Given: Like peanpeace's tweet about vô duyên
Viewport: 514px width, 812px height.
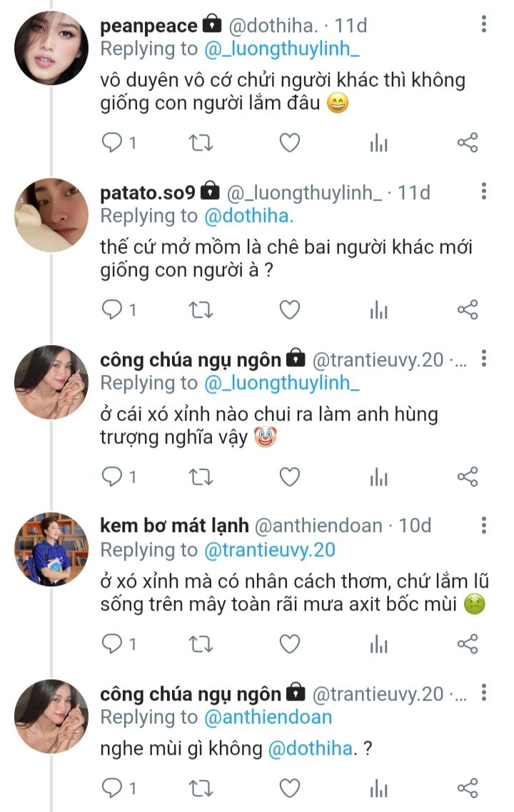Looking at the screenshot, I should point(289,143).
